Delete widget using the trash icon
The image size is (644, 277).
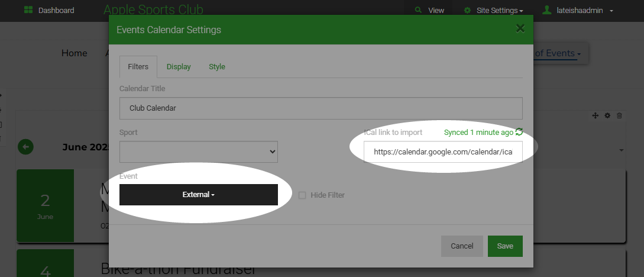[x=619, y=115]
